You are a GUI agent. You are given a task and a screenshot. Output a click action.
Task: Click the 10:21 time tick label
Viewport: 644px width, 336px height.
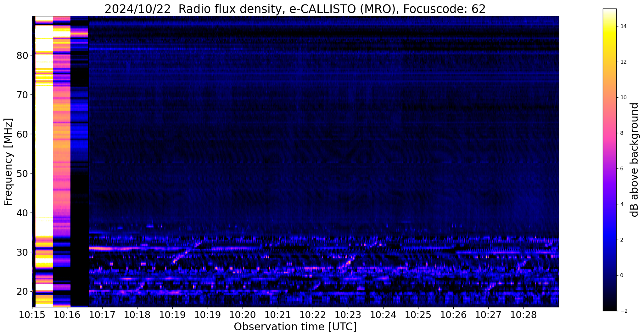tap(278, 315)
